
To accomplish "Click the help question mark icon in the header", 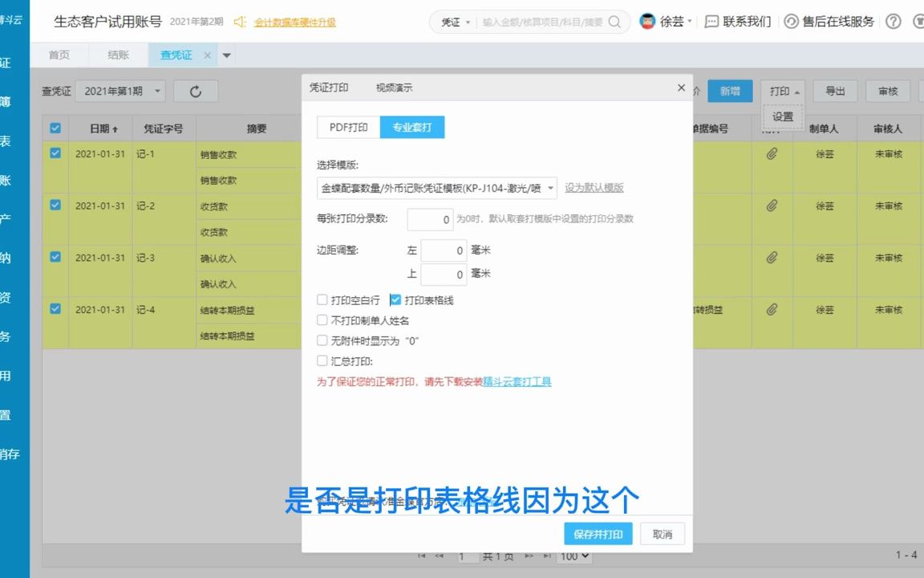I will pyautogui.click(x=893, y=22).
